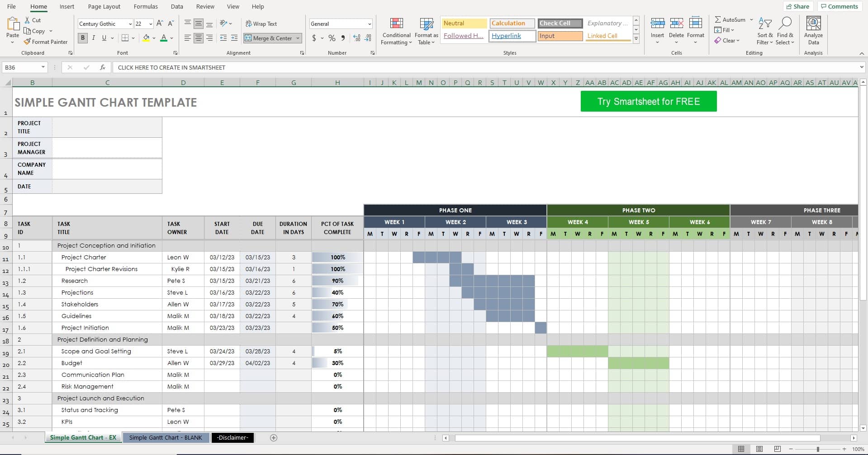Click Try Smartsheet for FREE button
This screenshot has height=455, width=868.
(649, 101)
